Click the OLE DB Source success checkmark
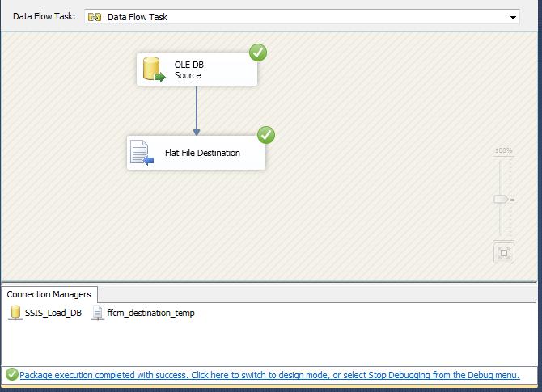542x392 pixels. click(x=258, y=53)
